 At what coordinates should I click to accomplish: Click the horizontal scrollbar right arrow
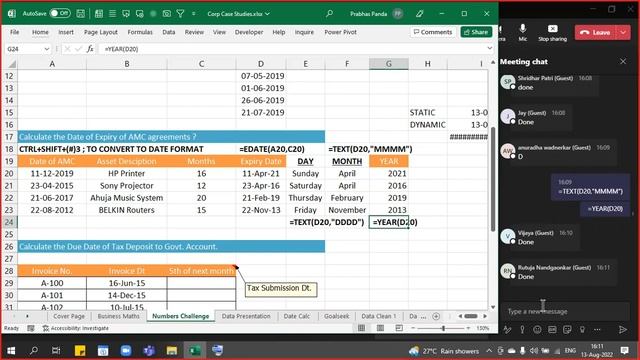[x=485, y=316]
